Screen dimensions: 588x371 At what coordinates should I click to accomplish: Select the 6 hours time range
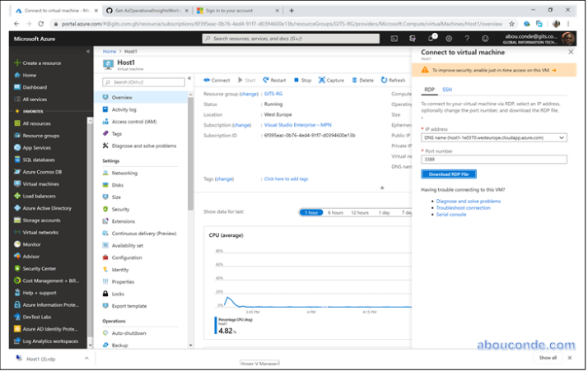click(335, 212)
